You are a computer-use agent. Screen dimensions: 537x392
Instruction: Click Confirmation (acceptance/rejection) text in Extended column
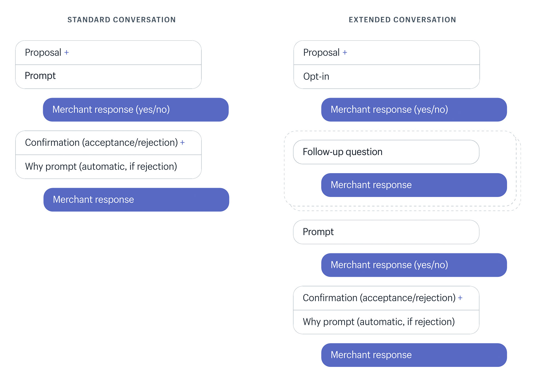point(379,298)
